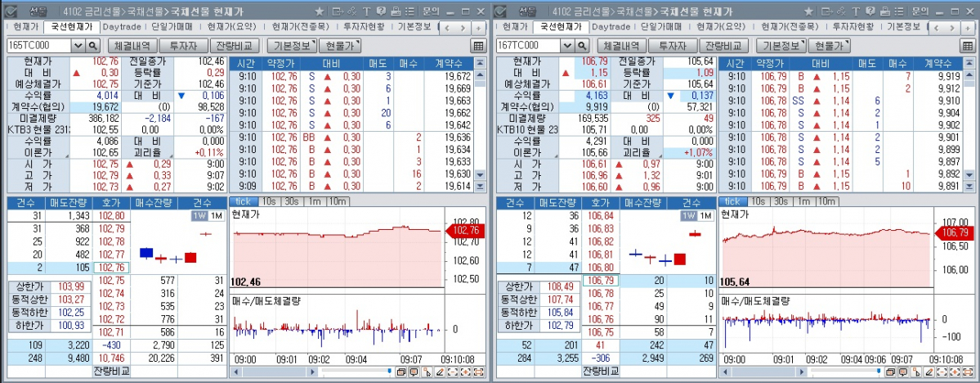Open the dropdown arrow of the 165TC000 code box
Image resolution: width=980 pixels, height=383 pixels.
click(x=78, y=46)
